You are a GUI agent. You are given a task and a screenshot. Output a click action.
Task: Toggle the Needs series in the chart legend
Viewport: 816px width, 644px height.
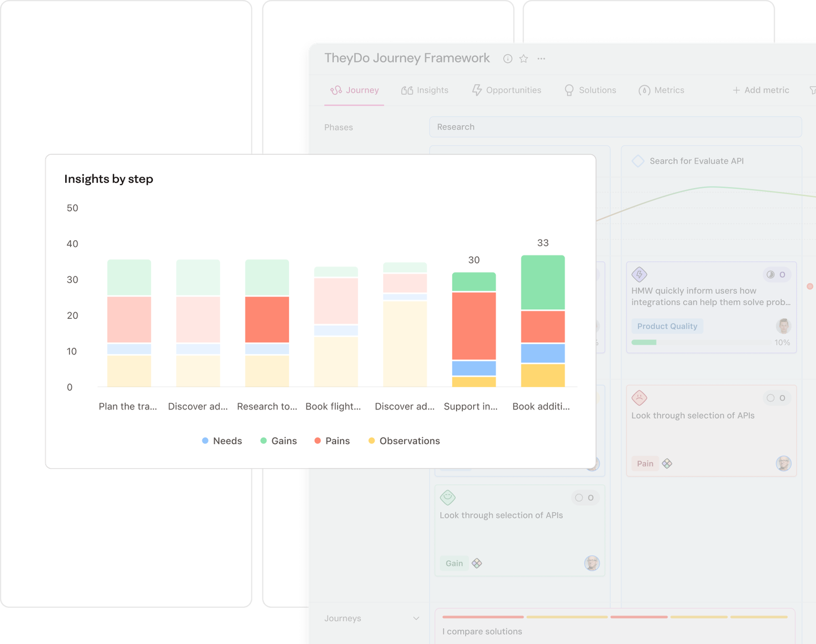coord(222,441)
